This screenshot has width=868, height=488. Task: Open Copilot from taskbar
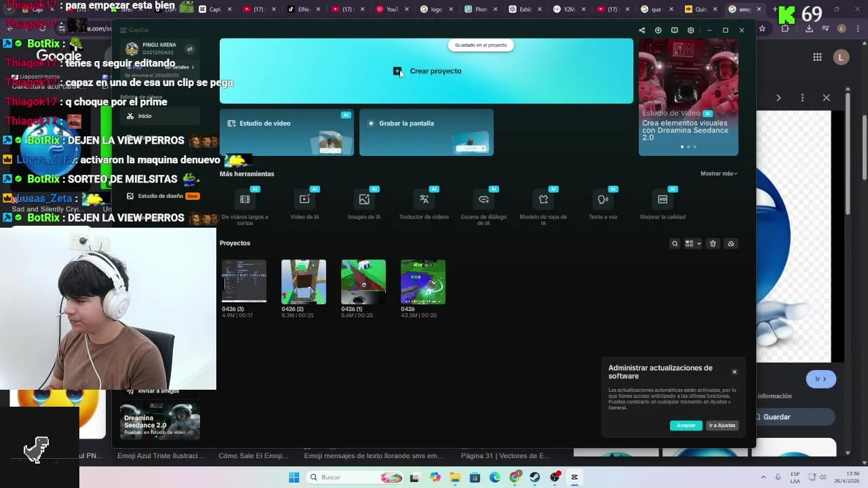[435, 478]
